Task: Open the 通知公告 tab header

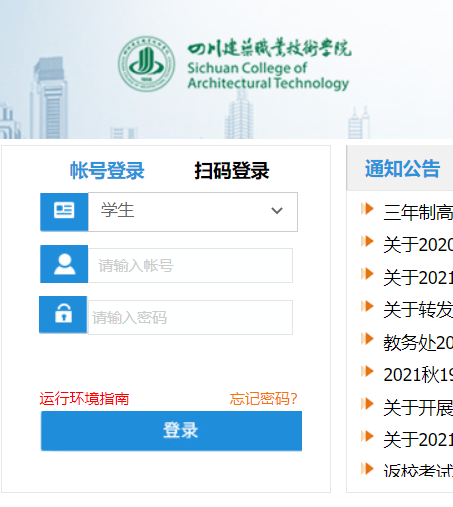Action: click(403, 168)
